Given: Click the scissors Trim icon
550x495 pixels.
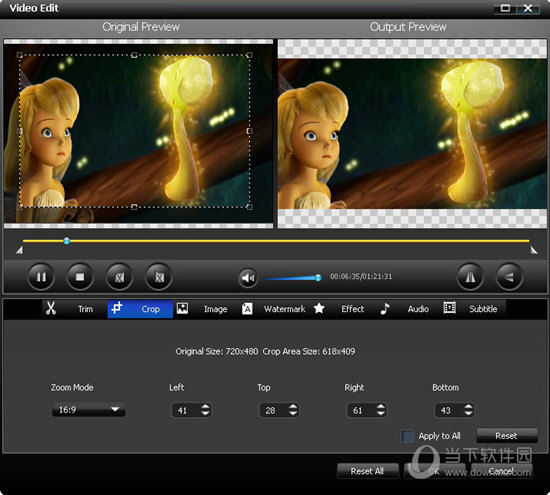Looking at the screenshot, I should click(x=51, y=308).
